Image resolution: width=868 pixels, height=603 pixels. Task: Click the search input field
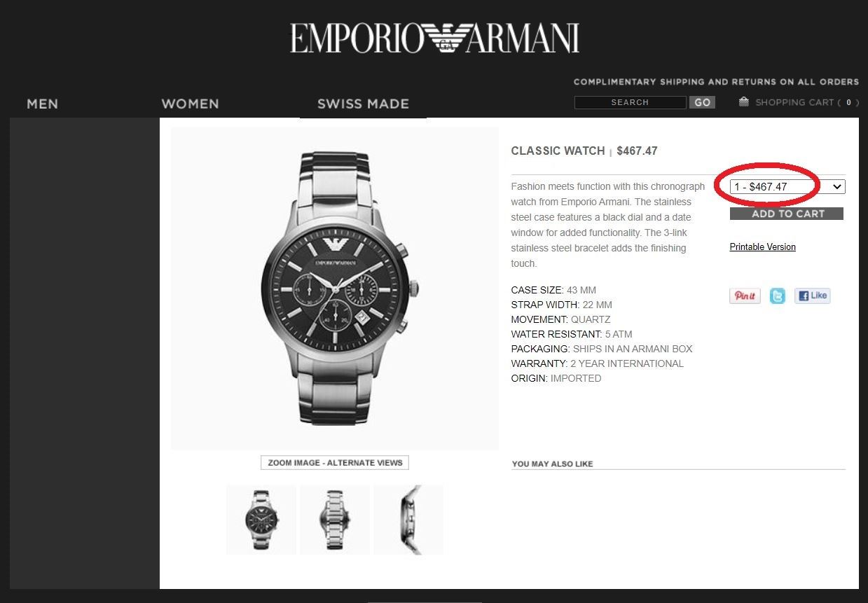point(630,102)
